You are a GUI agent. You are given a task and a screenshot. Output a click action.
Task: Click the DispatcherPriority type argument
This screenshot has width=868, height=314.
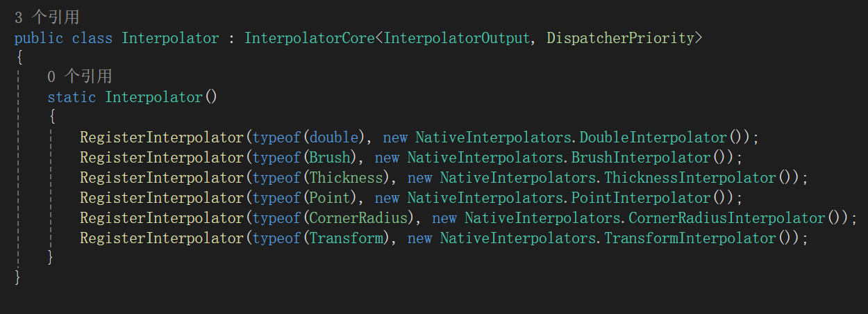click(x=620, y=38)
